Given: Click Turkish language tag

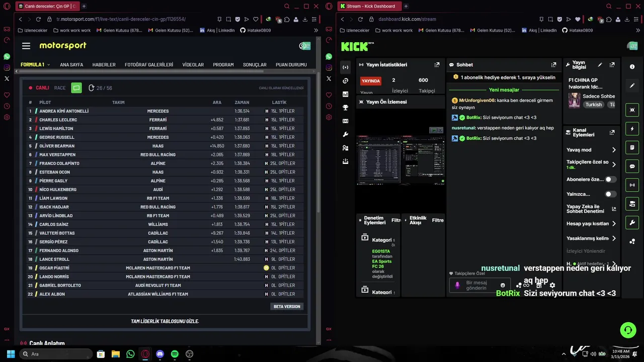Looking at the screenshot, I should (x=594, y=105).
